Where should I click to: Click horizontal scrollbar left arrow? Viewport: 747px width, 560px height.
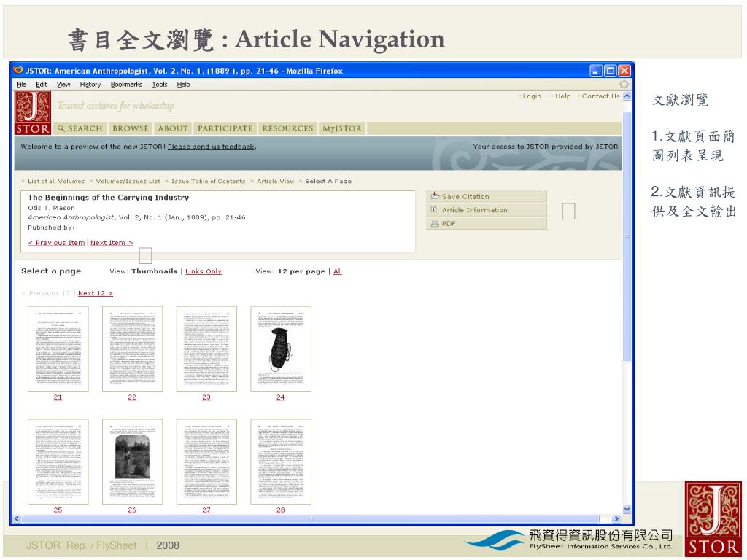pyautogui.click(x=18, y=518)
